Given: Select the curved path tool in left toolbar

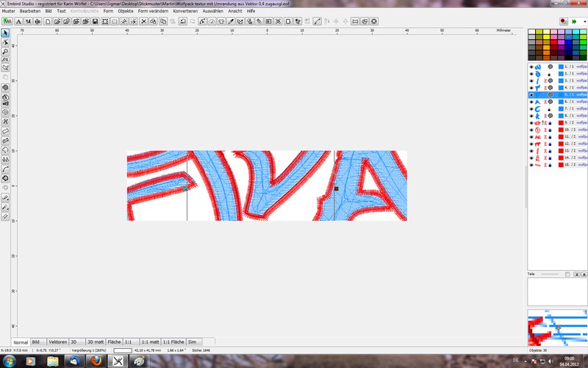Looking at the screenshot, I should [5, 169].
